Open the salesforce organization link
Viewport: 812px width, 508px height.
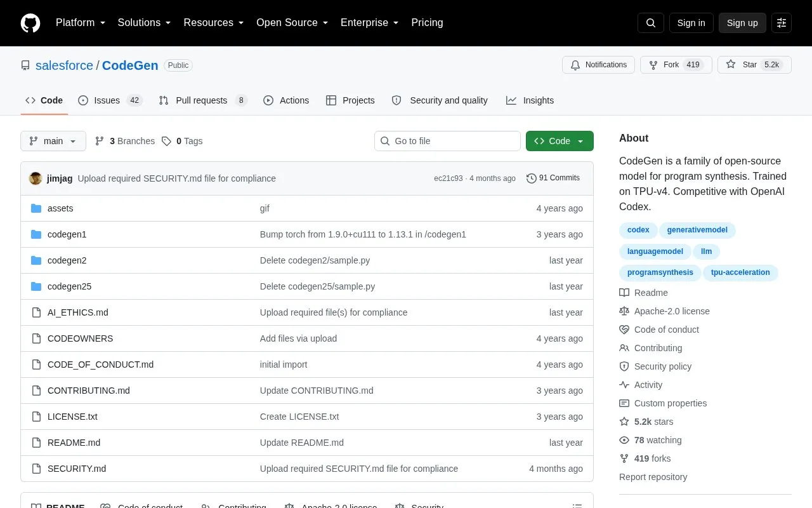tap(64, 65)
